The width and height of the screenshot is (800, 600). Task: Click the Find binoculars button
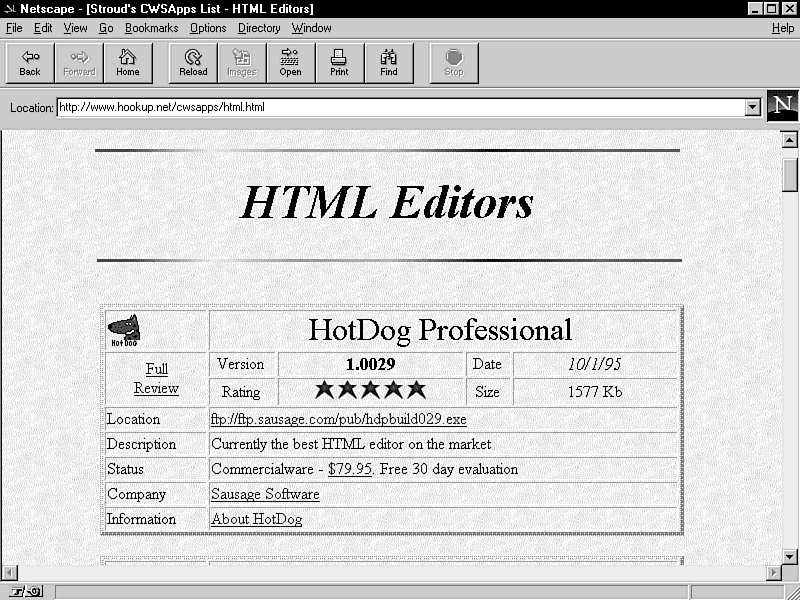388,63
